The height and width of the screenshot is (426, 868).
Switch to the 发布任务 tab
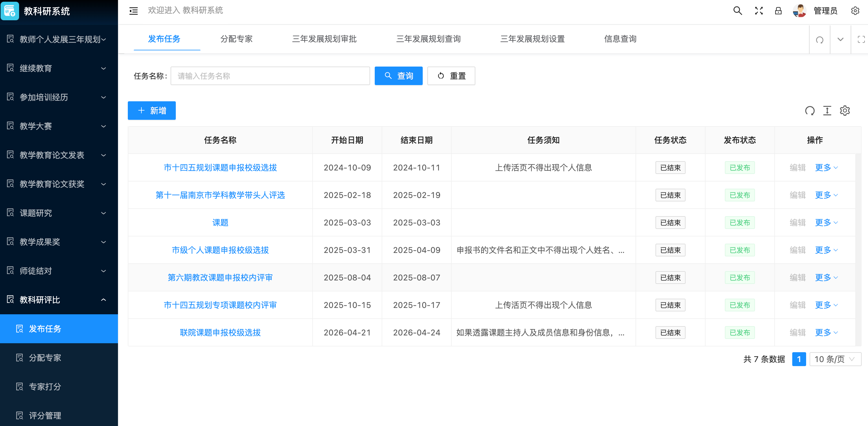(x=164, y=39)
